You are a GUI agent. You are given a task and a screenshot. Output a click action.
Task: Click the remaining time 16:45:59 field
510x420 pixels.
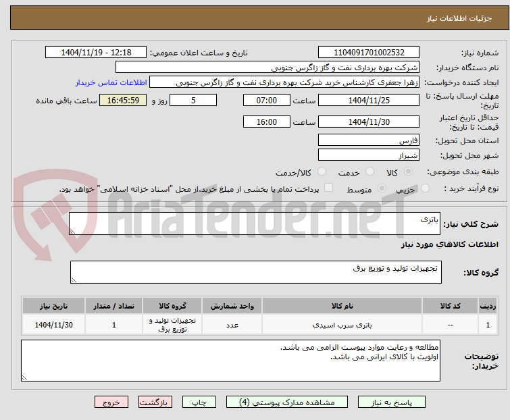(x=123, y=100)
